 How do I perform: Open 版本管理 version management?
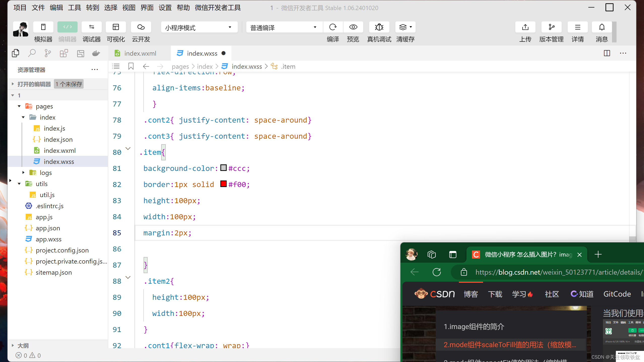pos(552,27)
